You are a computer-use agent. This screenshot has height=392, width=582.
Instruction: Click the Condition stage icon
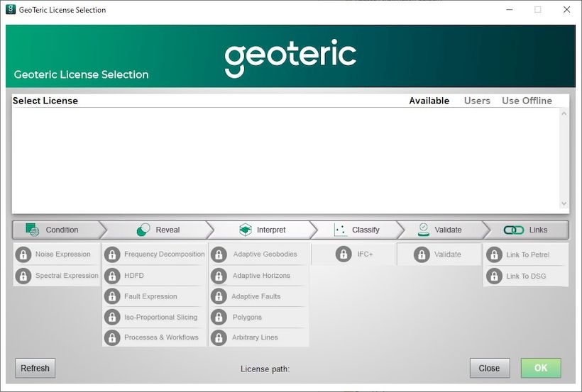(32, 230)
